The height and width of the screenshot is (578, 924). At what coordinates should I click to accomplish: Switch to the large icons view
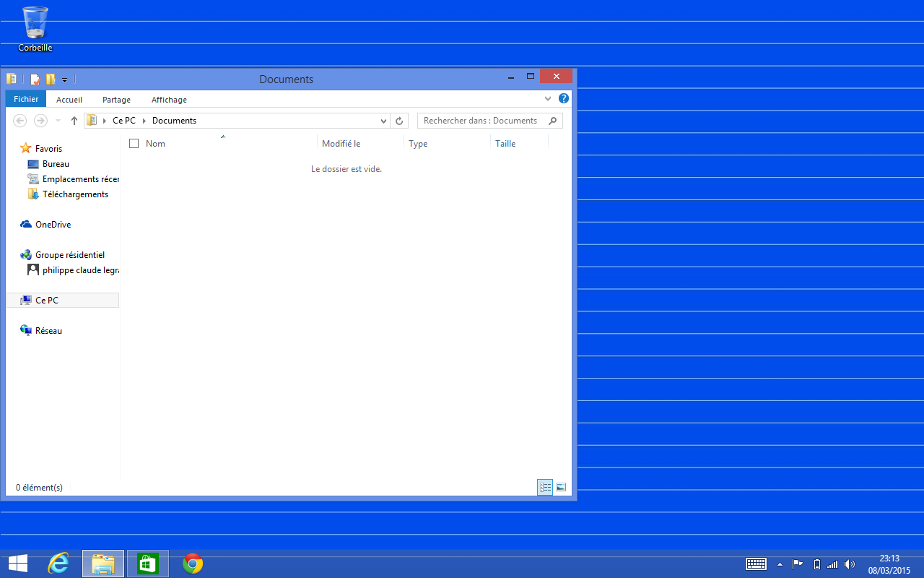click(x=561, y=488)
